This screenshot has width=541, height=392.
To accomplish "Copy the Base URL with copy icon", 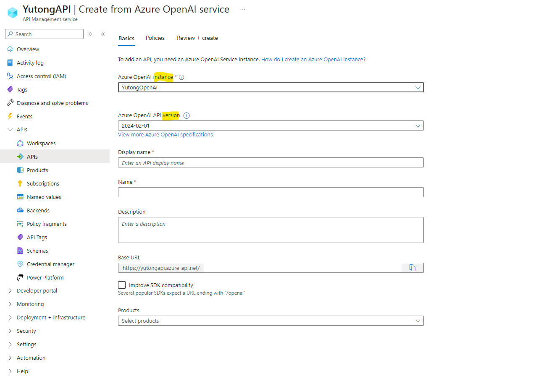I will pos(412,268).
